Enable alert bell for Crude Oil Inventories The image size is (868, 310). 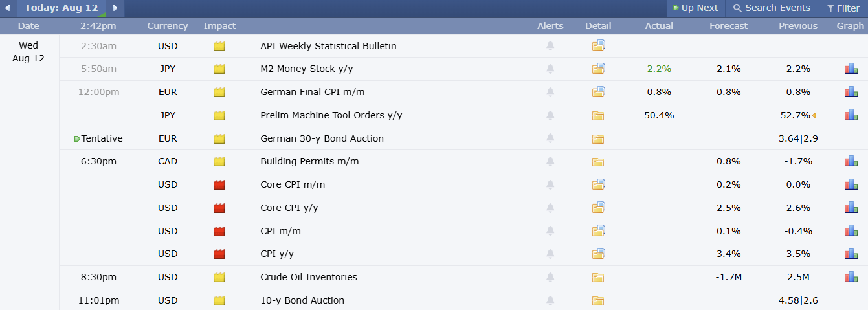550,277
